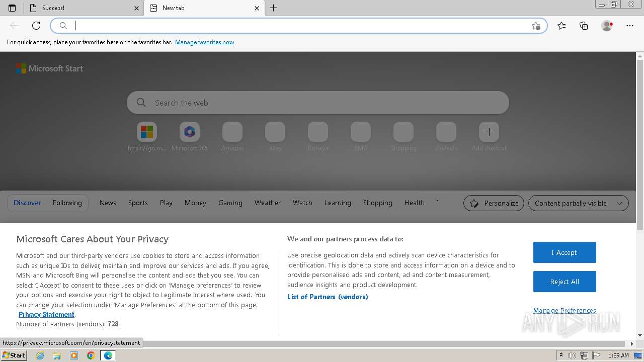Open the Play category

coord(166,203)
